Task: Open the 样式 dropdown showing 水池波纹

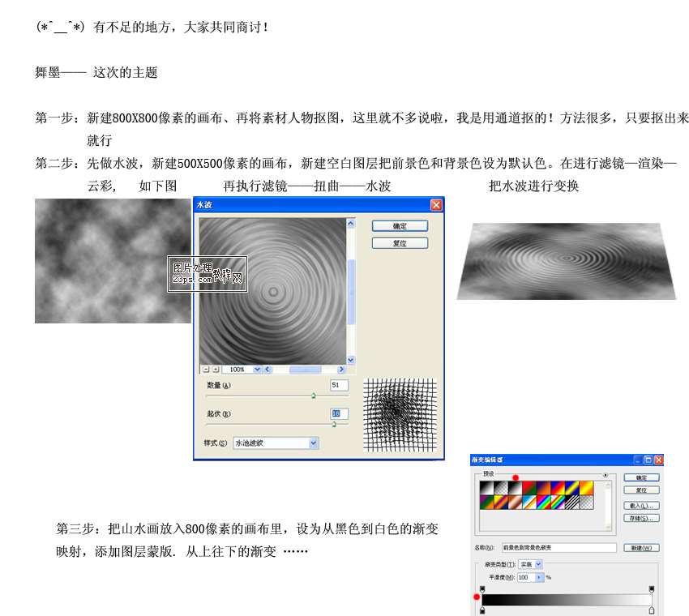Action: click(314, 443)
